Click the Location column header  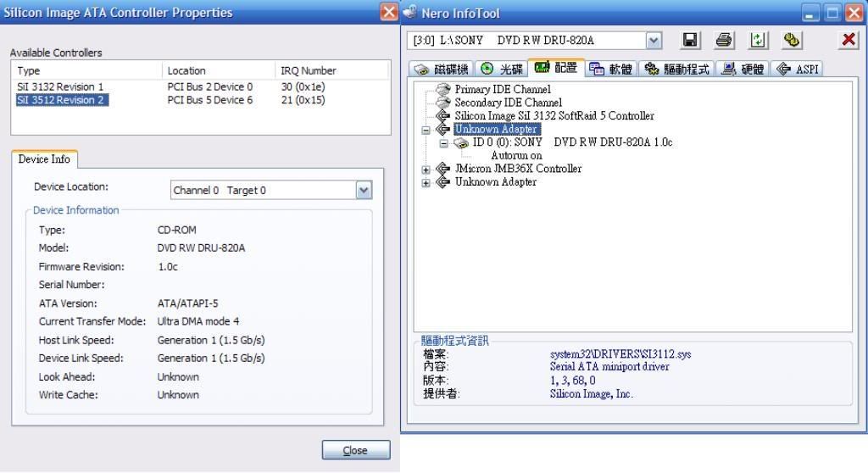[219, 71]
